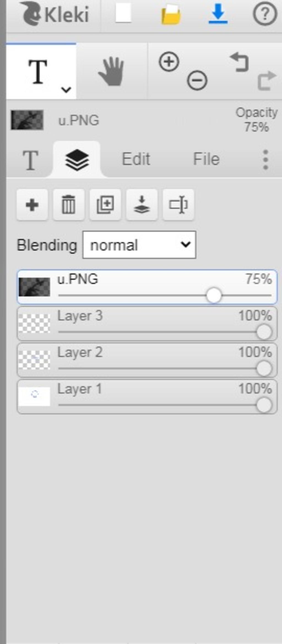Zoom out with the minus magnifier

(x=197, y=80)
